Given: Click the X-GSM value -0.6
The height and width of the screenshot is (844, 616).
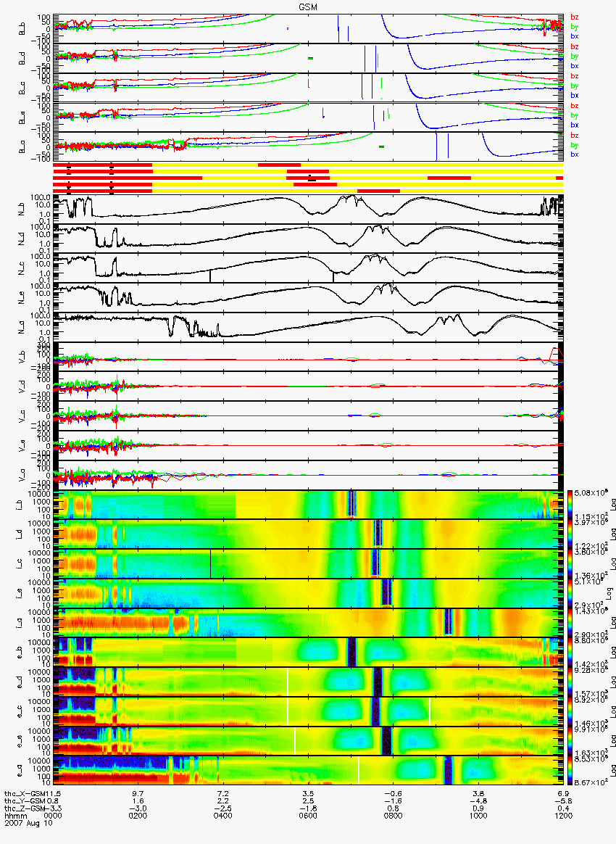Looking at the screenshot, I should pos(393,794).
